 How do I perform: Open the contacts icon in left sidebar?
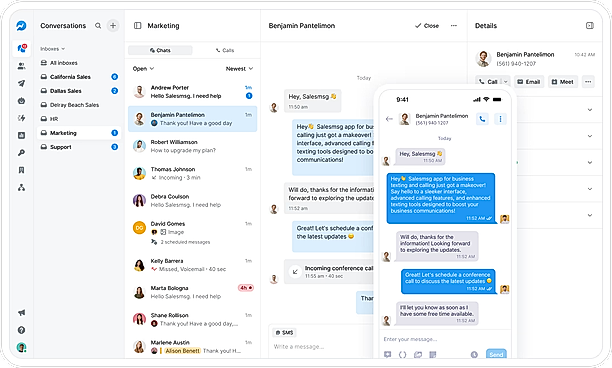21,66
